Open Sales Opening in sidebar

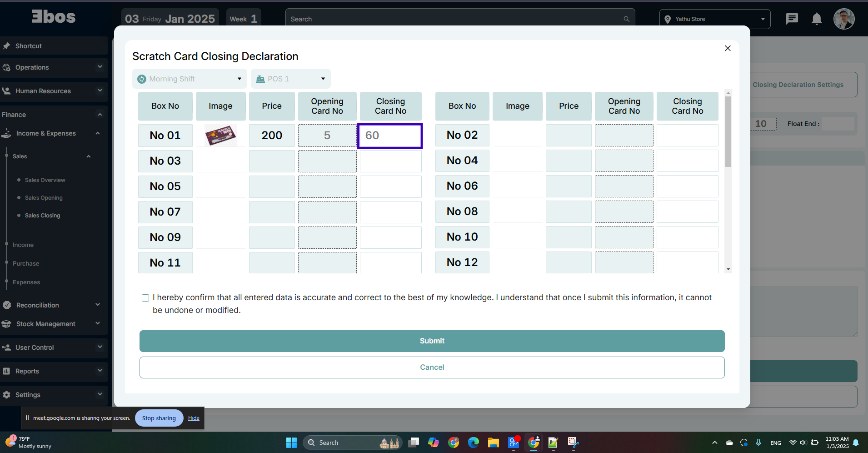(44, 198)
